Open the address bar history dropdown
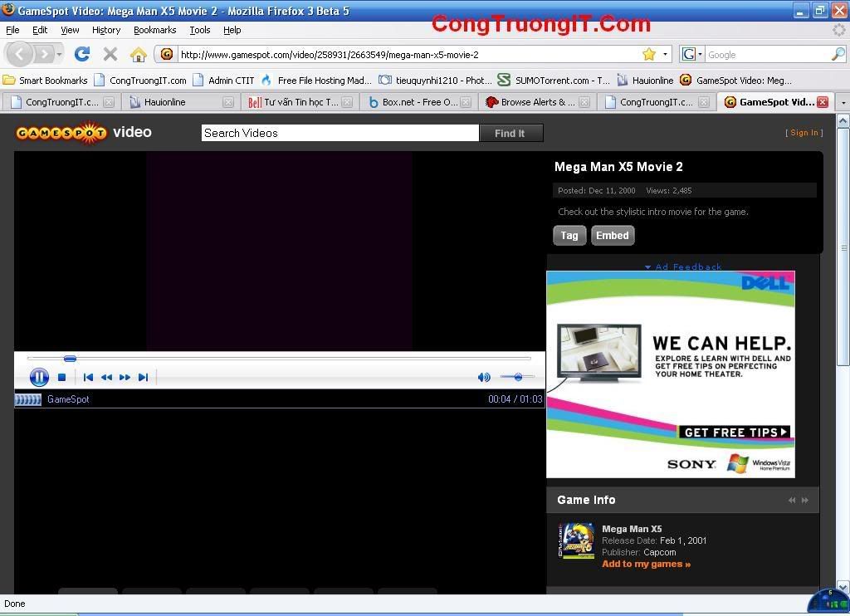Viewport: 850px width, 616px height. point(665,54)
